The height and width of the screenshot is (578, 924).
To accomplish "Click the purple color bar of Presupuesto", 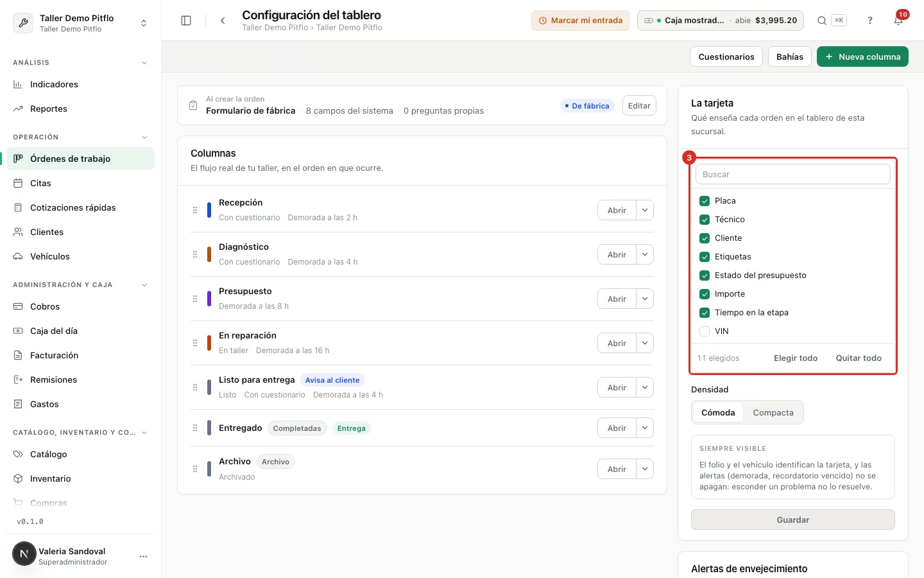I will coord(209,299).
